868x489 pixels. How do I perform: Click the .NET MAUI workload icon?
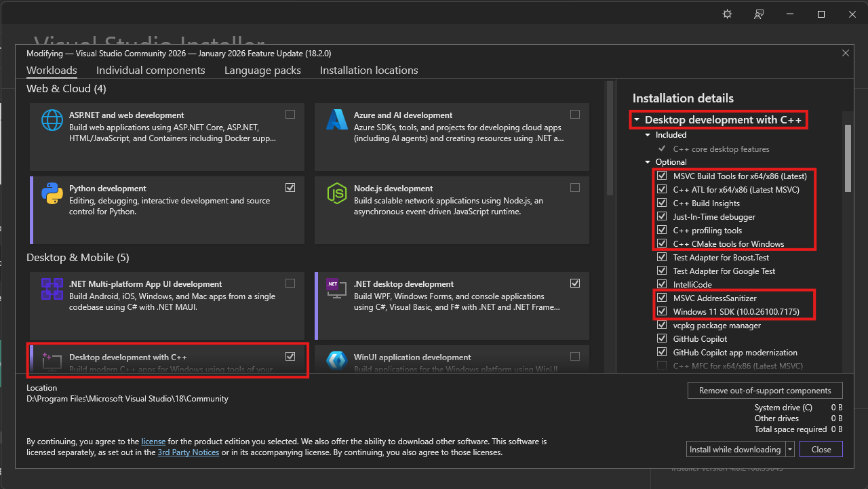(x=52, y=290)
